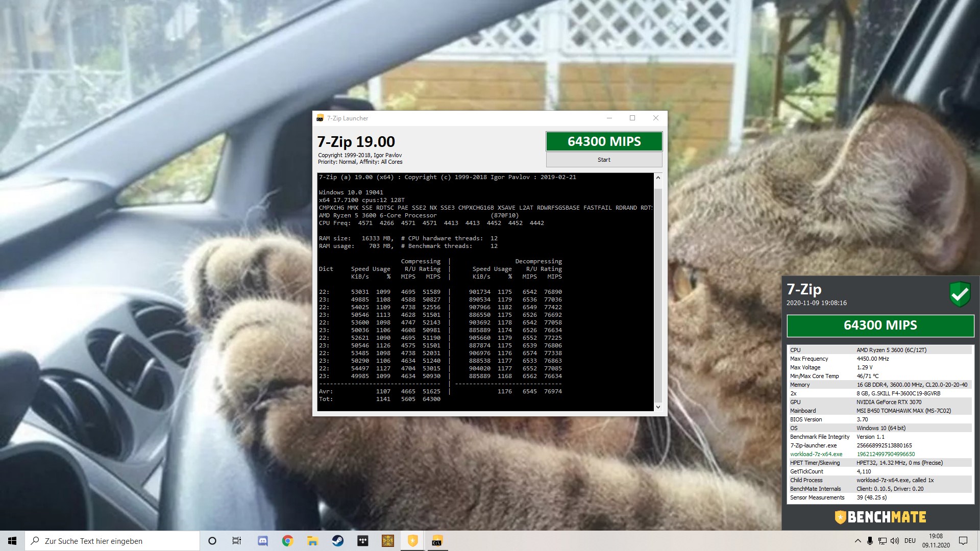The image size is (980, 551).
Task: Click the BIOS Version value 3.70
Action: coord(862,419)
